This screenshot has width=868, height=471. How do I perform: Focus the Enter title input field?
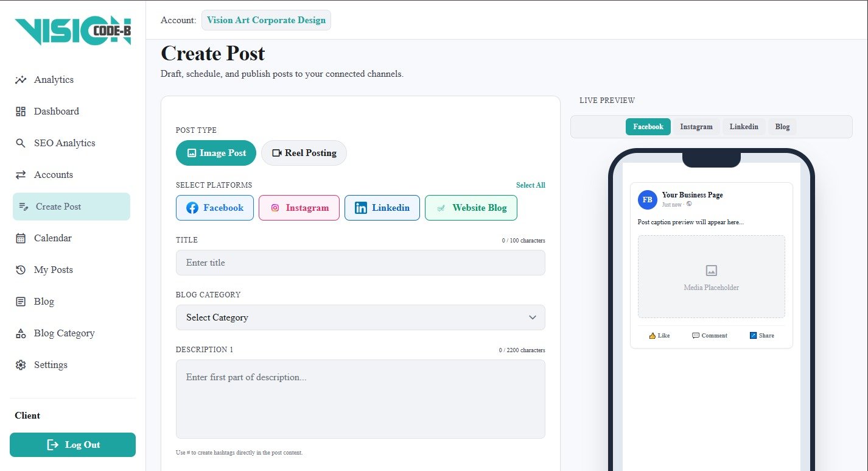(360, 263)
